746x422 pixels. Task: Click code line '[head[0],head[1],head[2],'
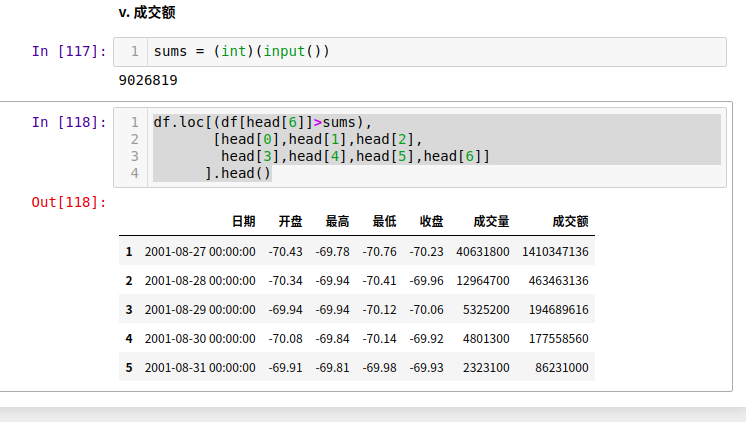318,139
